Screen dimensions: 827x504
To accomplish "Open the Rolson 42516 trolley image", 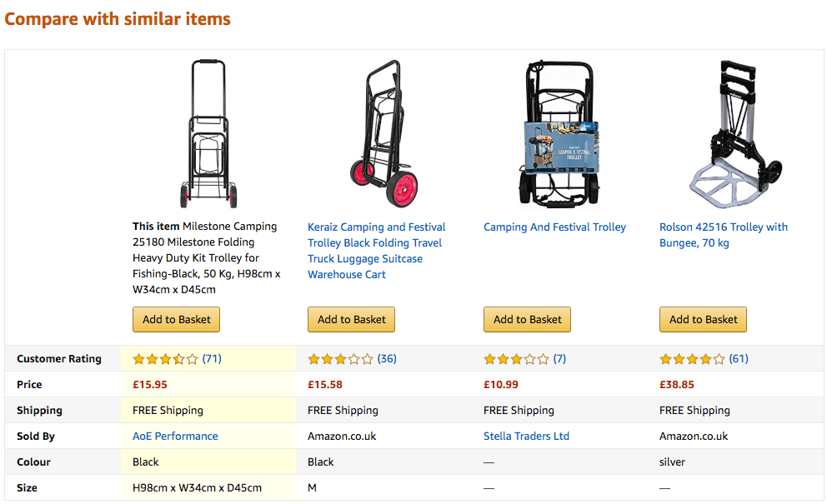I will (735, 133).
